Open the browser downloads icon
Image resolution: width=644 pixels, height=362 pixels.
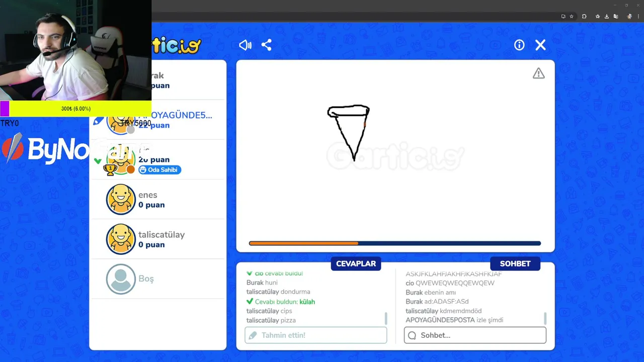pos(607,17)
